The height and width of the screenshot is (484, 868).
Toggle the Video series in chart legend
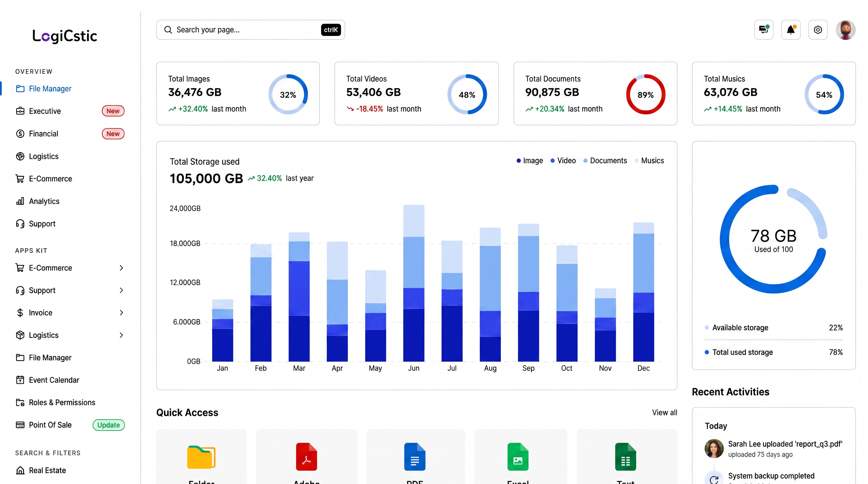point(563,161)
